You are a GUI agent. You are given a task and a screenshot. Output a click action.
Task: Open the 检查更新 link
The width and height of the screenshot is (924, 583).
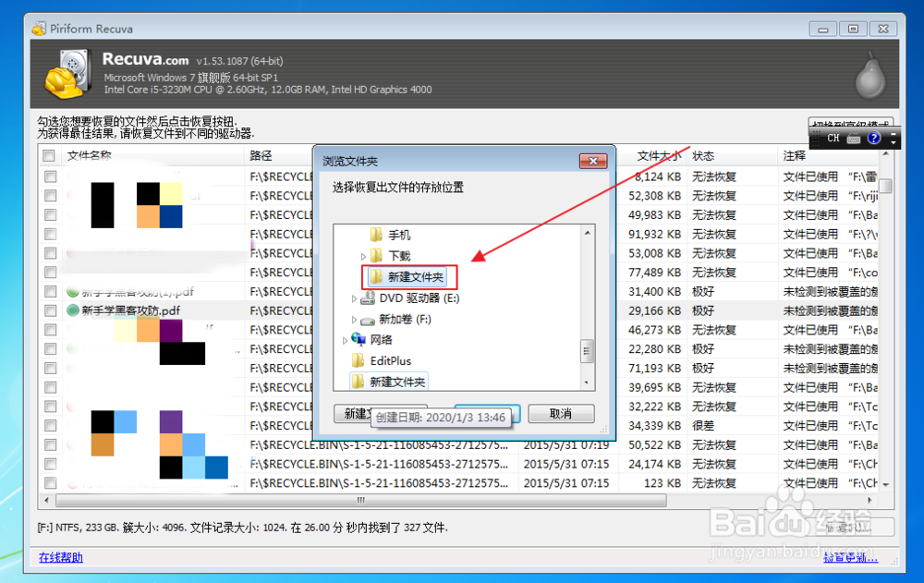[850, 557]
